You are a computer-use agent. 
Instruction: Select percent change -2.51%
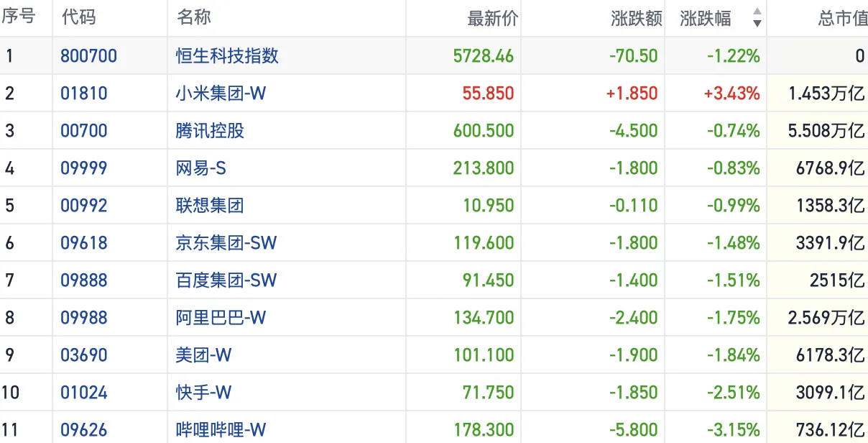[x=734, y=393]
